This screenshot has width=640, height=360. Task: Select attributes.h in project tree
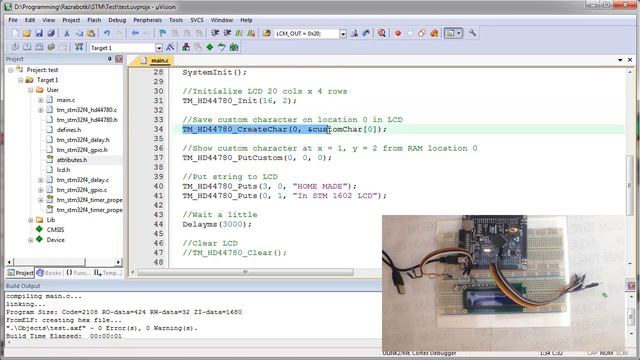(72, 160)
